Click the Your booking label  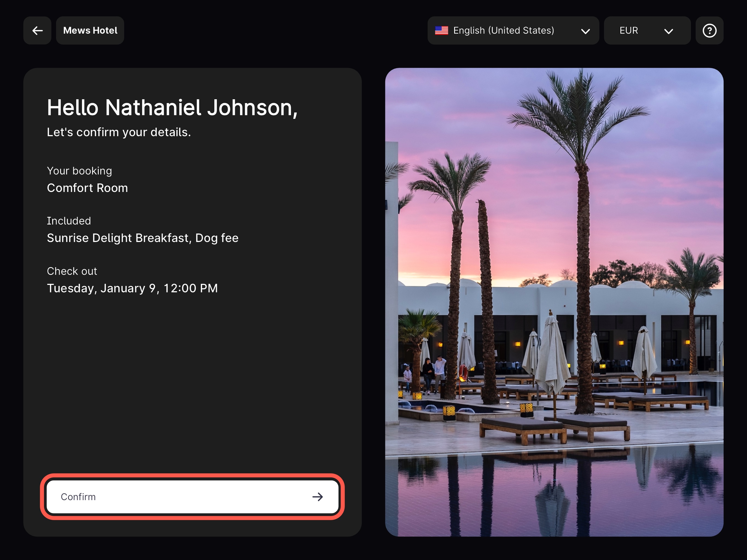coord(79,171)
